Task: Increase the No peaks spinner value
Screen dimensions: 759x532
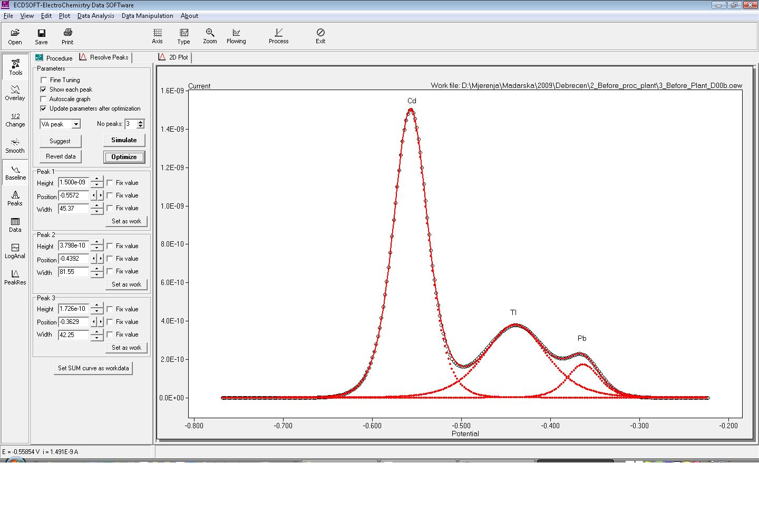Action: pyautogui.click(x=140, y=122)
